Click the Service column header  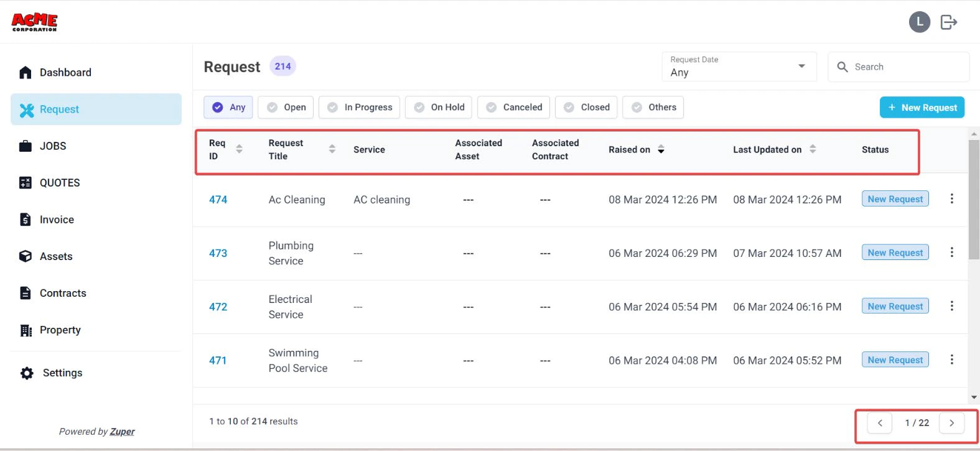[369, 149]
